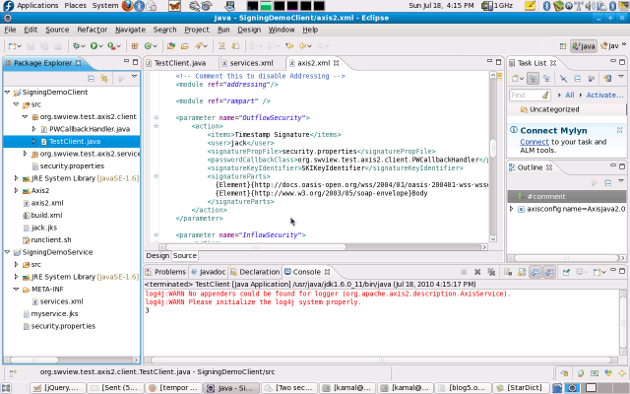Open the Navigate menu

130,30
